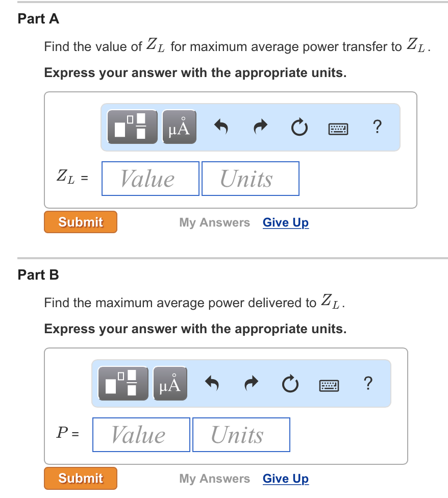Select the μÅ units icon in Part B
Viewport: 448px width, 498px height.
click(170, 383)
